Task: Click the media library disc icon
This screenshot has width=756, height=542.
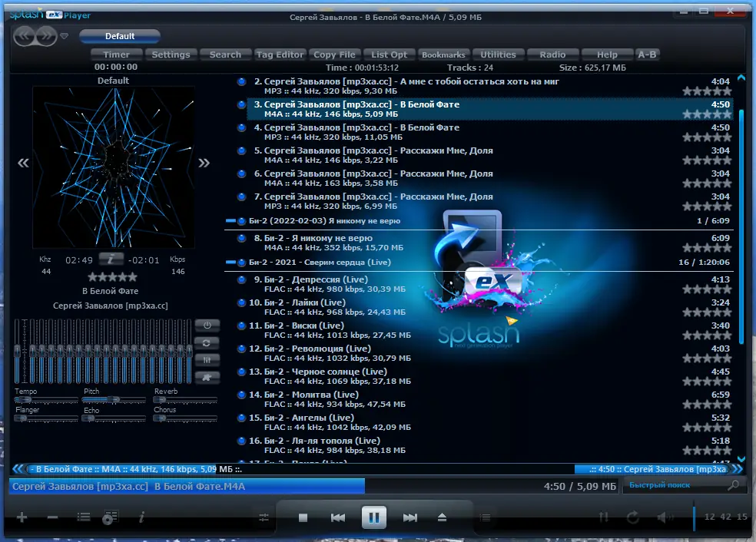Action: tap(110, 517)
